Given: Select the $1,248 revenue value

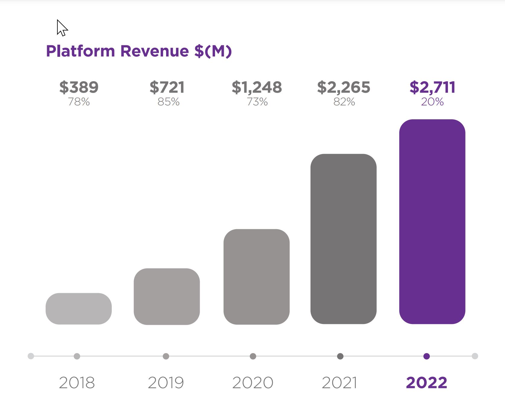Looking at the screenshot, I should [257, 87].
